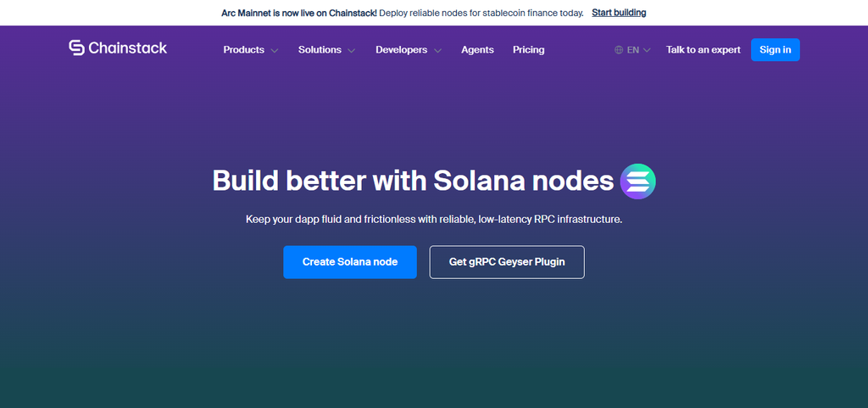The image size is (868, 408).
Task: Go to the Pricing page
Action: point(529,50)
